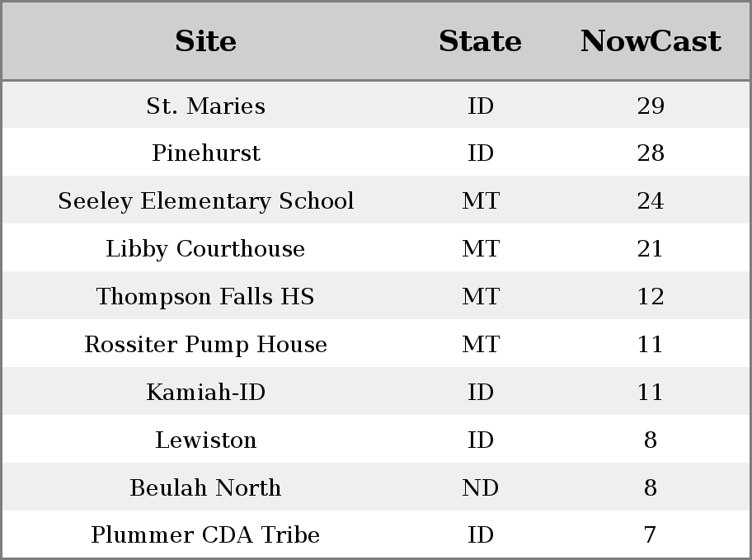Select Thompson Falls HS site cell
The width and height of the screenshot is (752, 560).
(205, 297)
